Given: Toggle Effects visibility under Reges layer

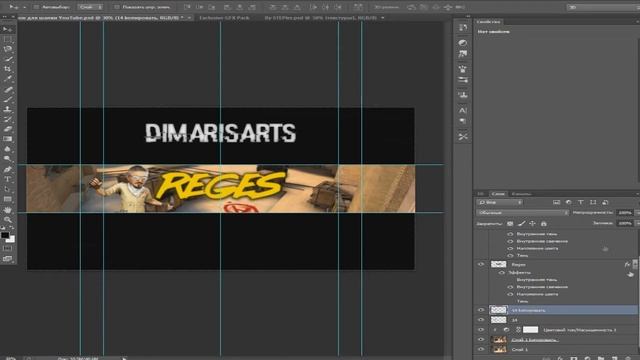Looking at the screenshot, I should tap(502, 272).
